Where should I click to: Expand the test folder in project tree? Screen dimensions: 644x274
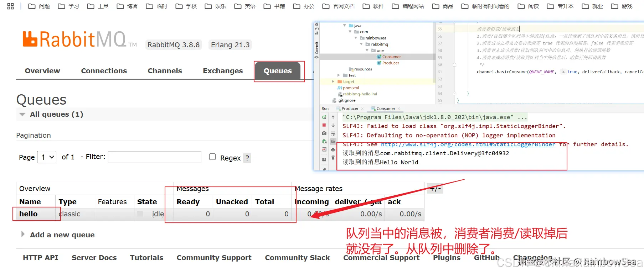(339, 75)
